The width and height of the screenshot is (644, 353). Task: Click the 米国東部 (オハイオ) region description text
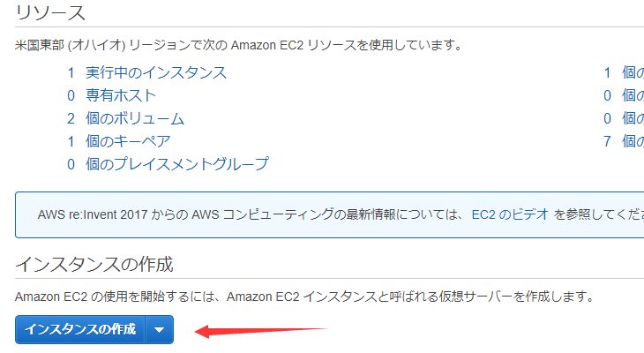[238, 44]
